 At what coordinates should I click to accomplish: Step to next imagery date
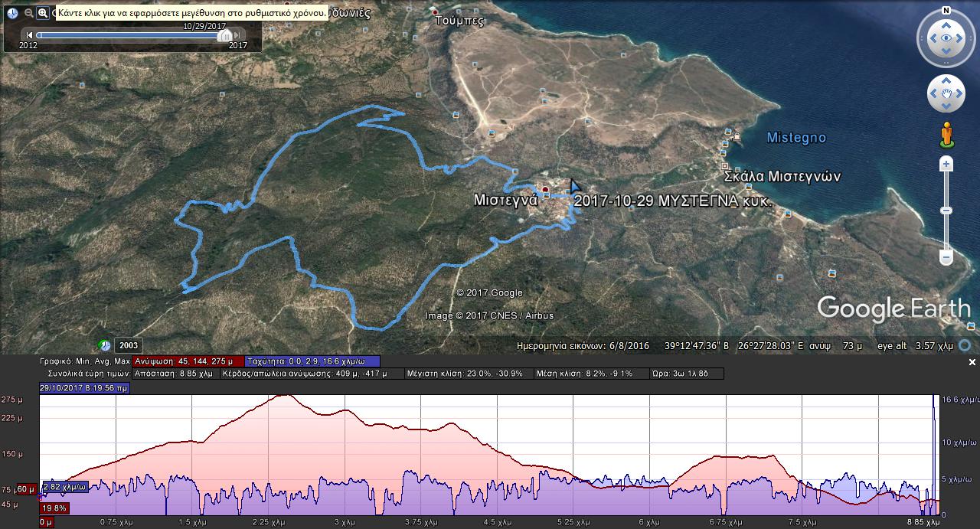(x=237, y=35)
